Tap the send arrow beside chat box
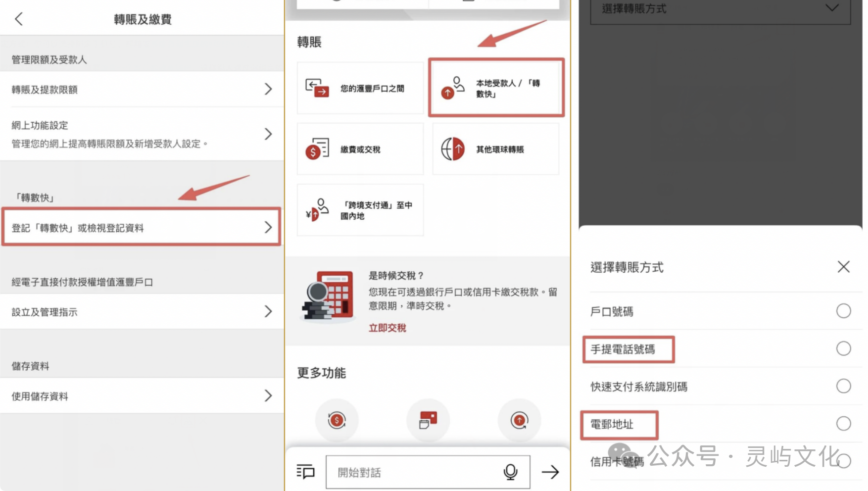 pyautogui.click(x=550, y=472)
